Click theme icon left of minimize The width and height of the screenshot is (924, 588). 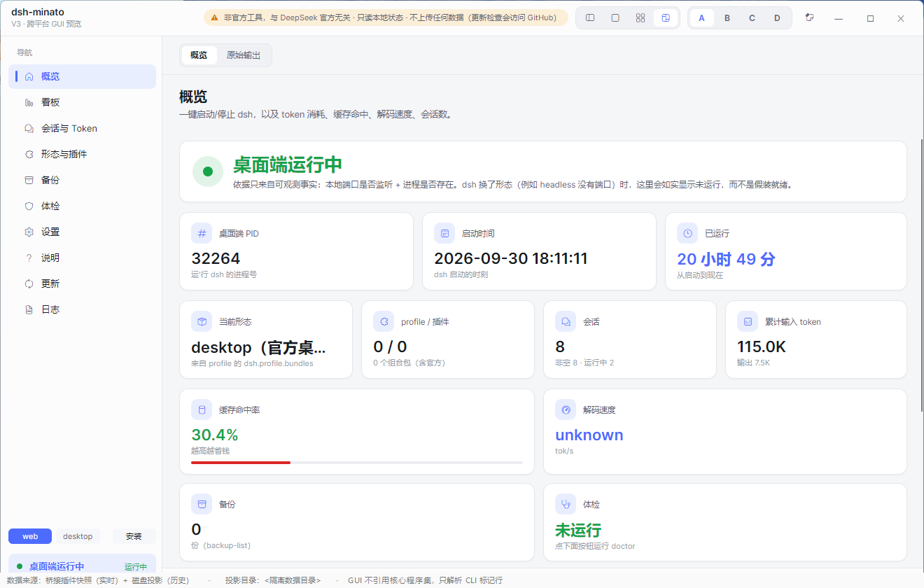[810, 18]
